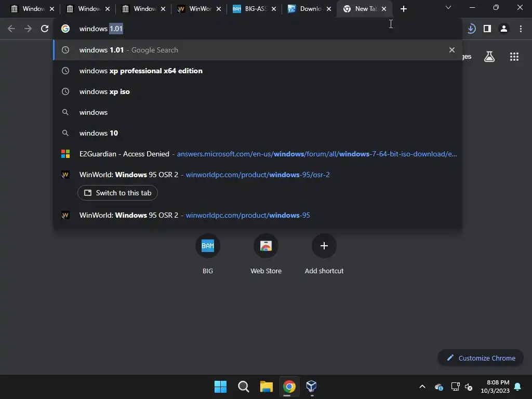This screenshot has height=399, width=532.
Task: Open the Search Labs flask icon
Action: pyautogui.click(x=489, y=57)
